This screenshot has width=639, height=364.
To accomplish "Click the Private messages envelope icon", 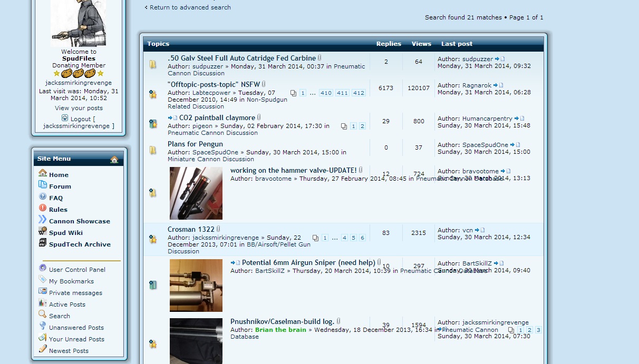I will point(43,292).
